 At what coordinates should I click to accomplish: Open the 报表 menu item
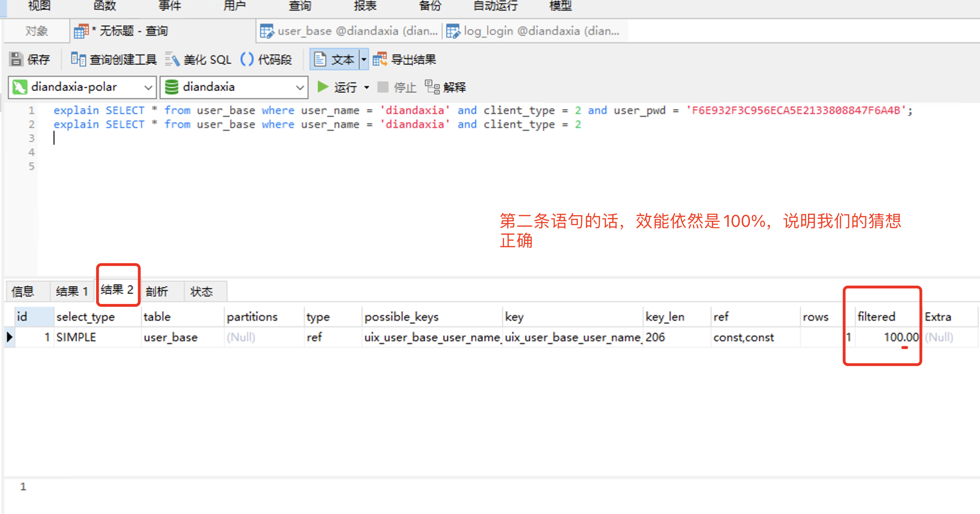click(x=365, y=6)
